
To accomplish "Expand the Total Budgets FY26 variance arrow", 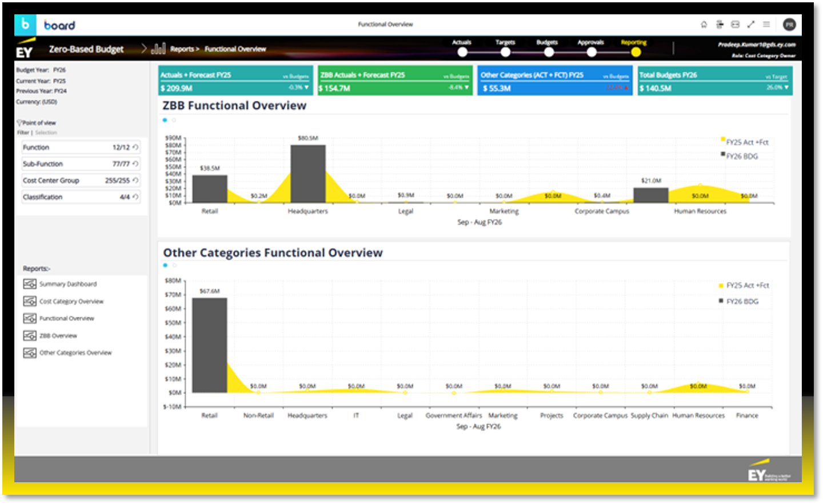I will 786,88.
